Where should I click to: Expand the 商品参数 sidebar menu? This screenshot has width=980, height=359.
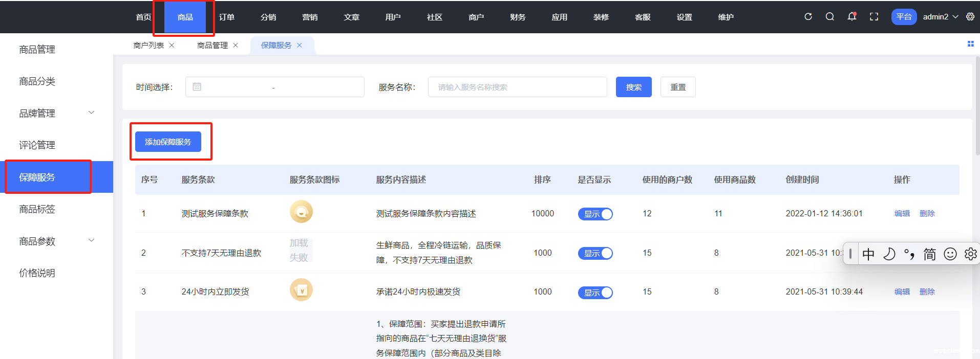pos(92,241)
